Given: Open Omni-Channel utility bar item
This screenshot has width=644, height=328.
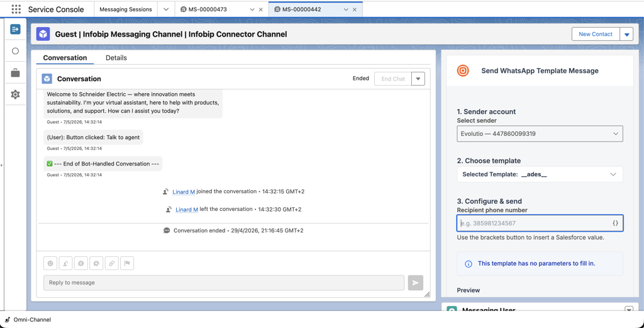Looking at the screenshot, I should 28,319.
